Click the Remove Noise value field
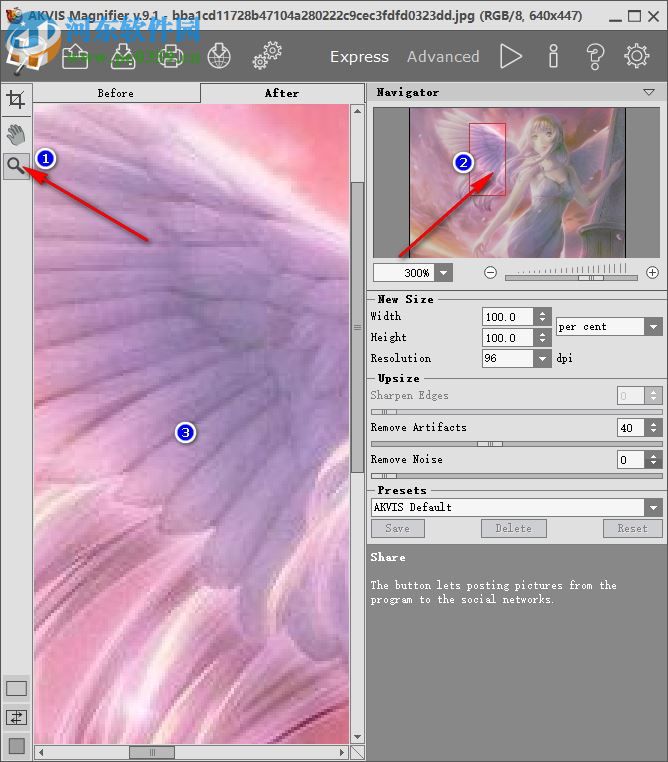 [631, 459]
